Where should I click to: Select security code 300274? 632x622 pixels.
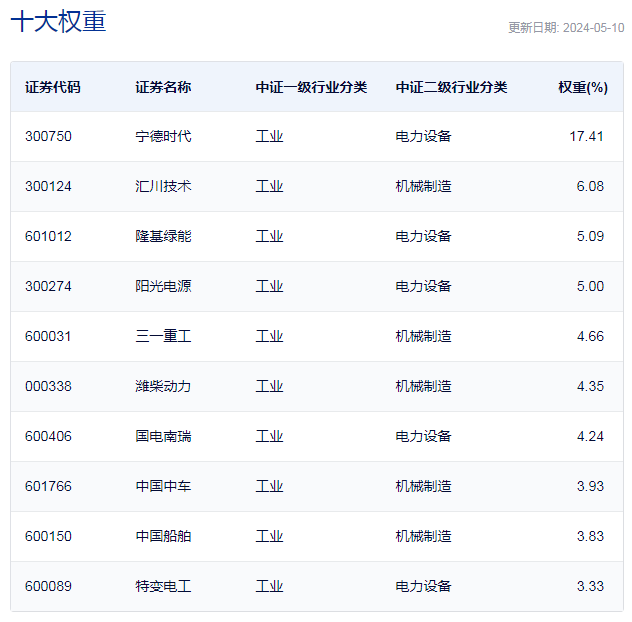click(x=48, y=286)
